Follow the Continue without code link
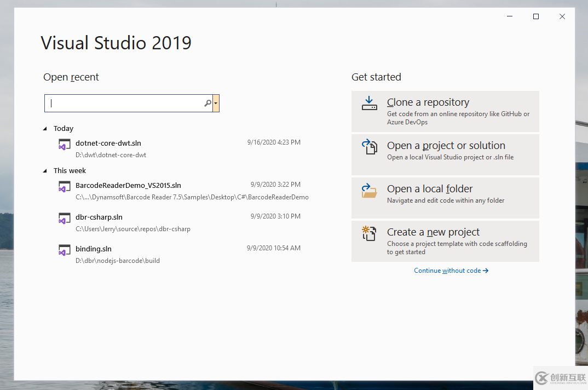Viewport: 588px width, 390px height. pos(451,271)
